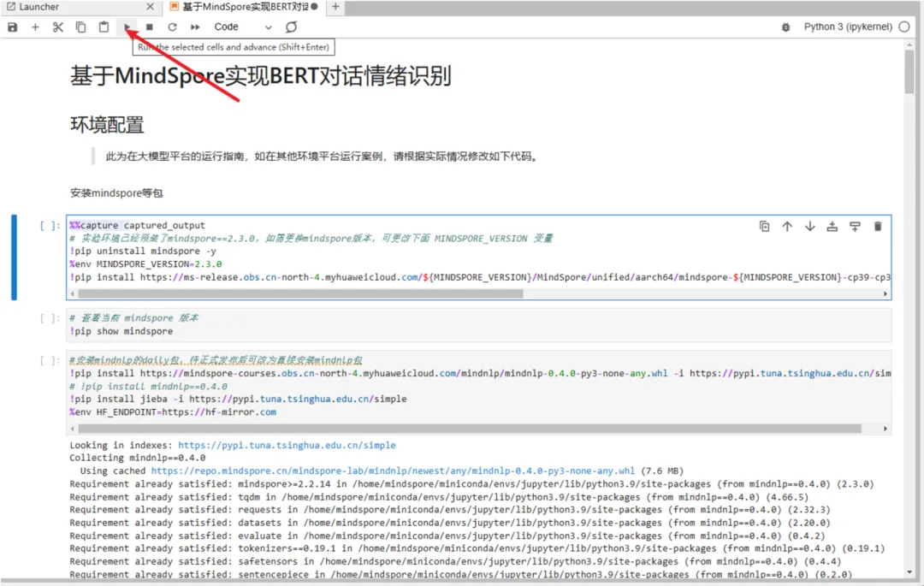Open the pypi.tuna.tsinghua.edu.cn/simple output link
This screenshot has width=924, height=586.
coord(287,446)
